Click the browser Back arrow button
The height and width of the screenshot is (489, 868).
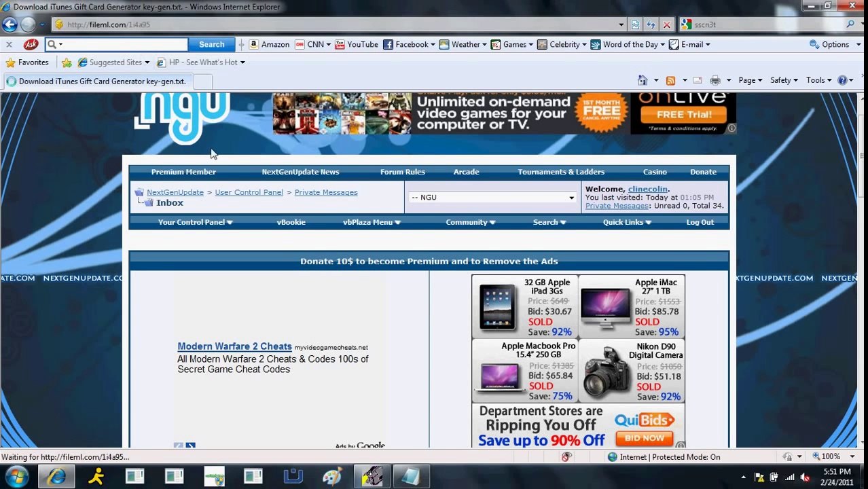pyautogui.click(x=10, y=24)
